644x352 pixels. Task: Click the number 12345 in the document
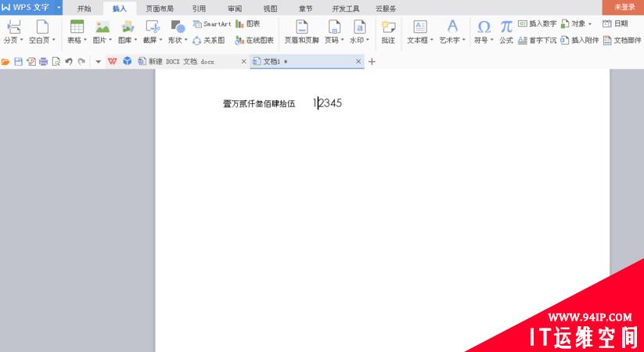(x=327, y=103)
